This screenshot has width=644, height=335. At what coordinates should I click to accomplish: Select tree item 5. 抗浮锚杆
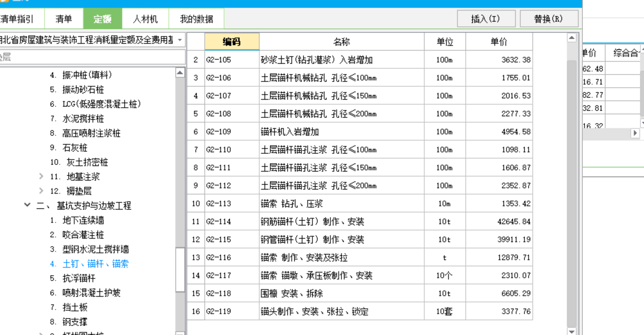tap(73, 278)
